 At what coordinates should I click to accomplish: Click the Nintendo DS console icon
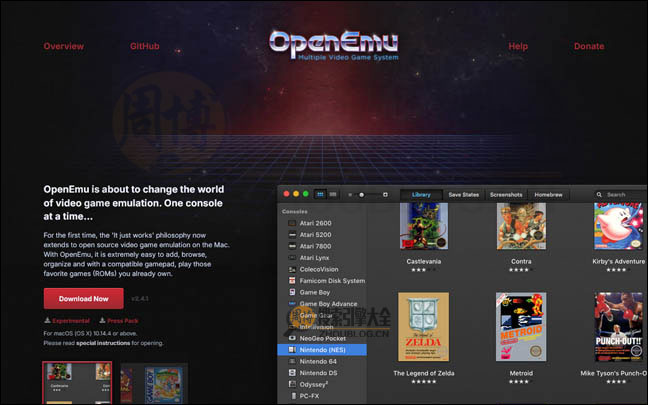point(292,373)
